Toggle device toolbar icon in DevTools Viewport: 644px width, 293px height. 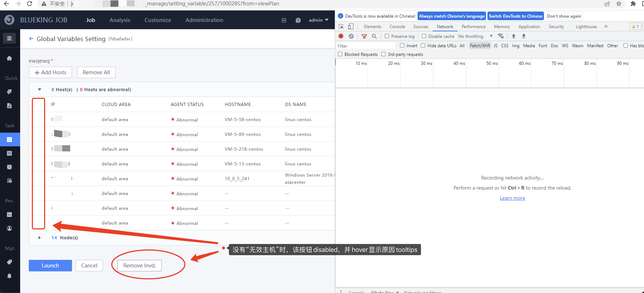point(350,26)
